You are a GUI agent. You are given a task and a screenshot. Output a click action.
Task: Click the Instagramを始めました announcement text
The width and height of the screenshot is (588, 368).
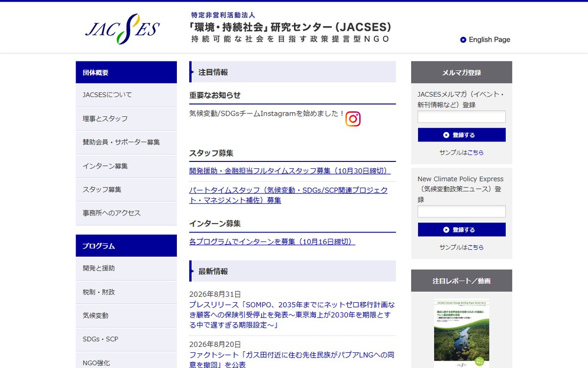267,113
